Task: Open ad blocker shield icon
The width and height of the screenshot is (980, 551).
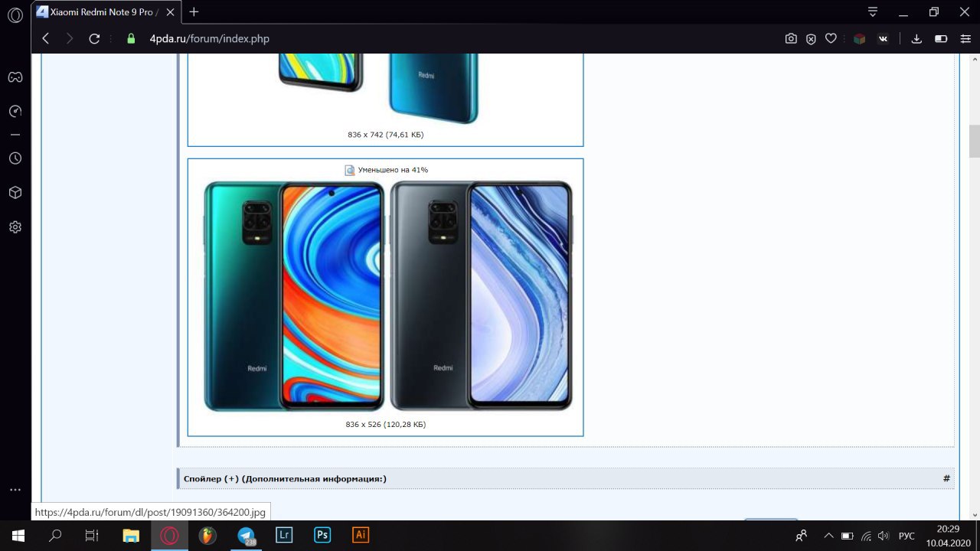Action: 811,38
